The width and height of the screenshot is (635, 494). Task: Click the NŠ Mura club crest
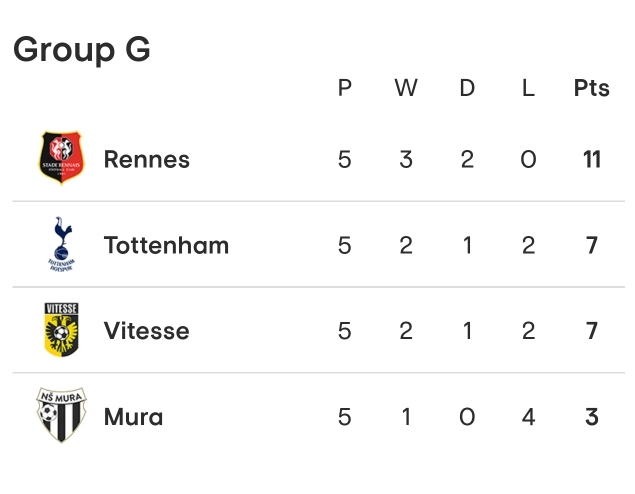tap(62, 416)
